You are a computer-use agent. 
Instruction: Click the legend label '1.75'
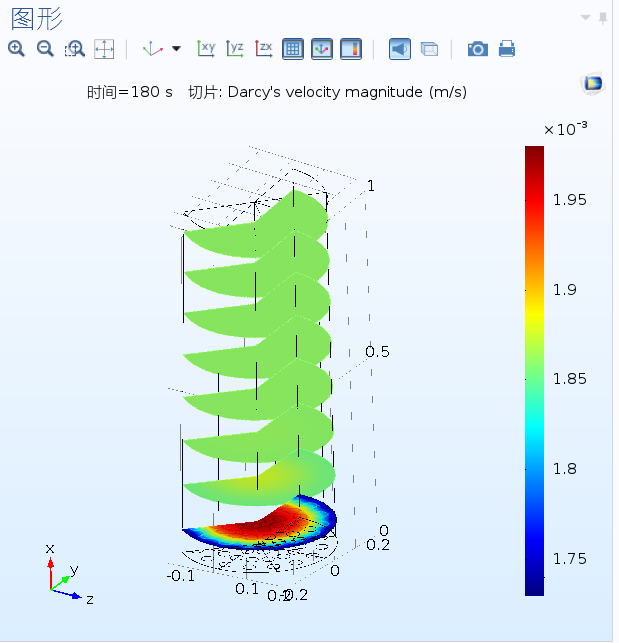click(570, 559)
